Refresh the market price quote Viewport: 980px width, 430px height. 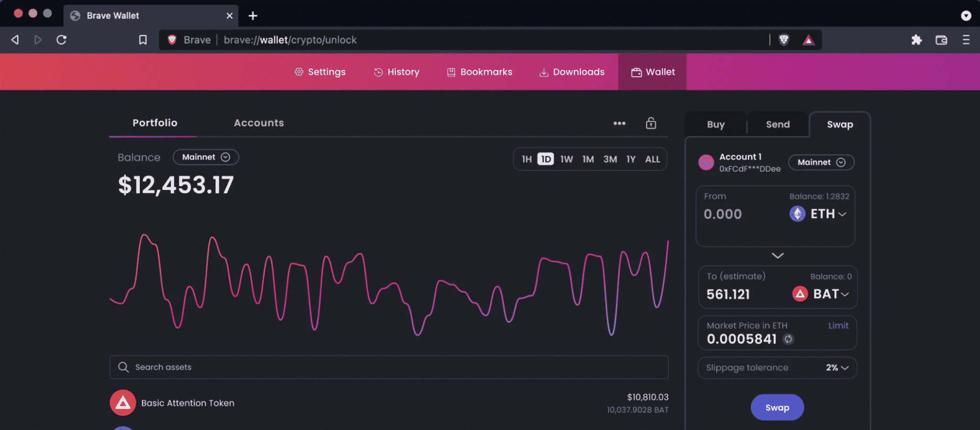click(x=788, y=339)
